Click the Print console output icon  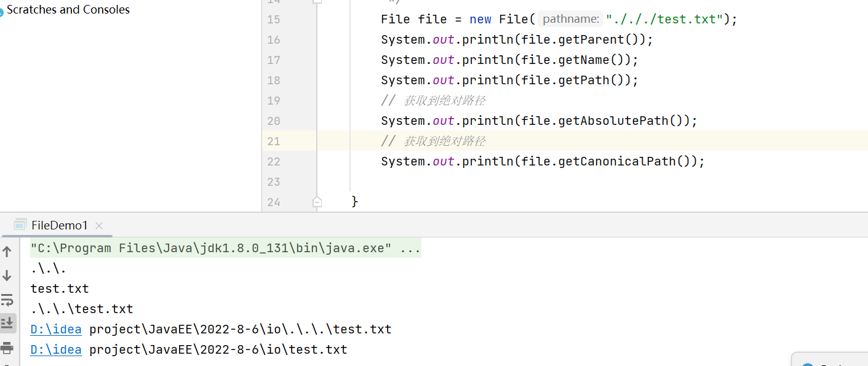(7, 348)
